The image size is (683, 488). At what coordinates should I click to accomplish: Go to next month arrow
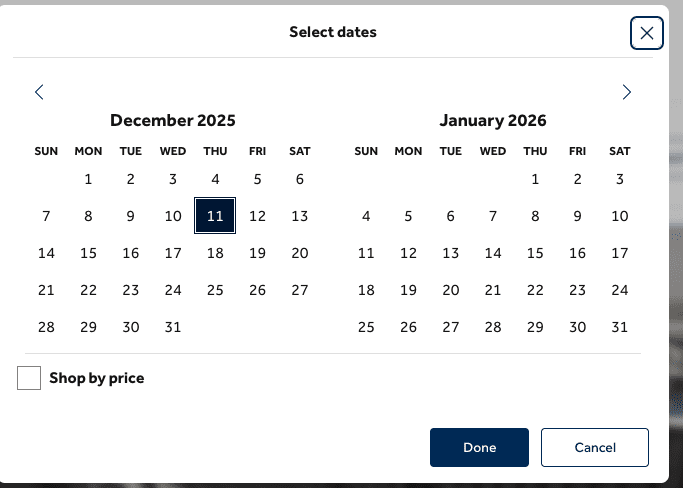[627, 92]
